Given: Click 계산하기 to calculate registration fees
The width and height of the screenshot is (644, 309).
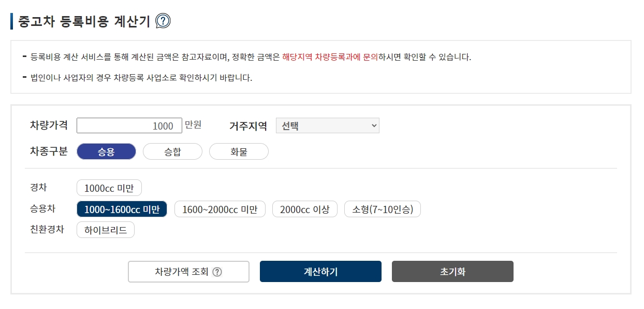Looking at the screenshot, I should pyautogui.click(x=320, y=271).
